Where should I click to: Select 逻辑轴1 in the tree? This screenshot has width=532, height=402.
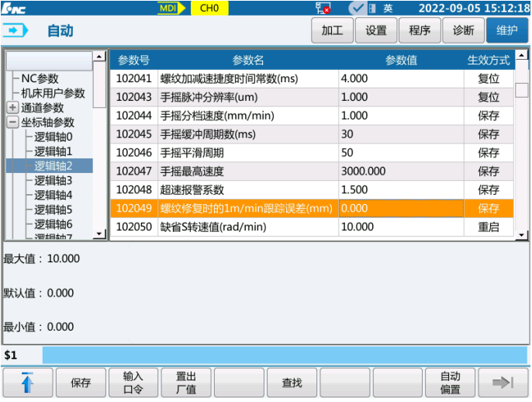[54, 151]
